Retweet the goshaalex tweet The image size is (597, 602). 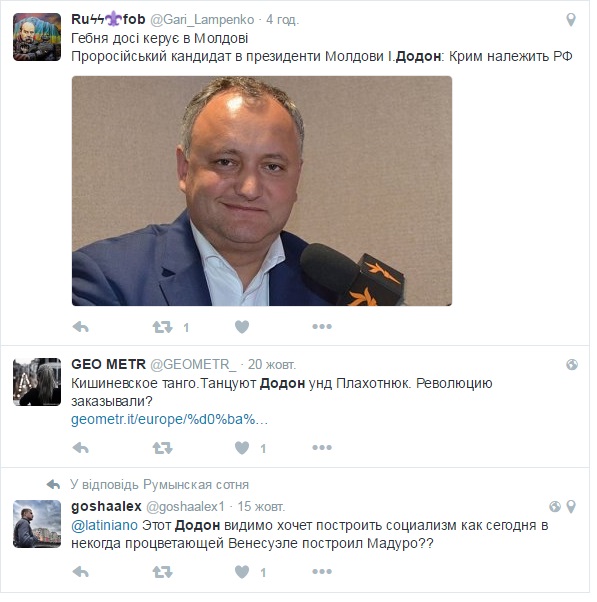click(162, 572)
